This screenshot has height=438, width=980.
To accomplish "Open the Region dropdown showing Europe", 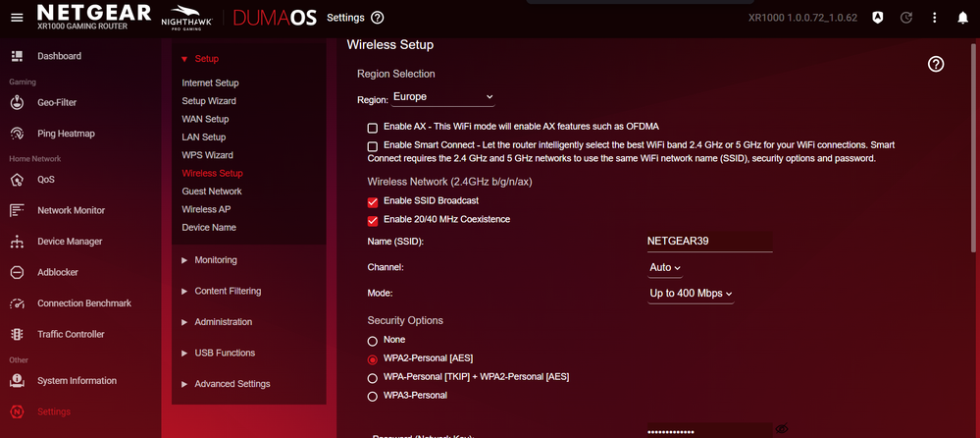I will point(443,97).
